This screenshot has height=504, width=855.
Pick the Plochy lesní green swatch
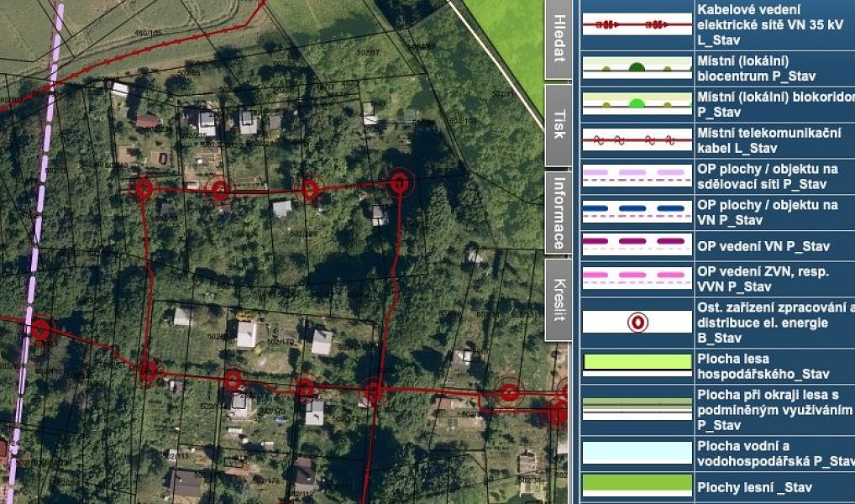[x=637, y=486]
